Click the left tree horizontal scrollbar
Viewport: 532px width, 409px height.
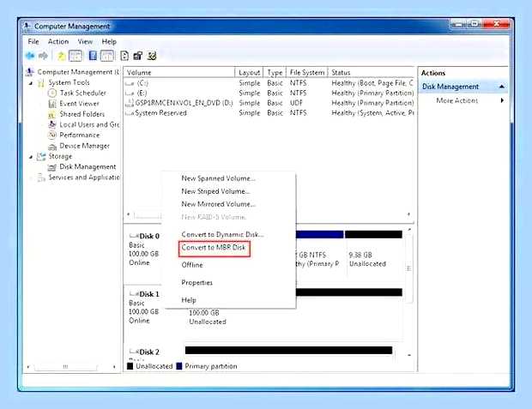[x=65, y=367]
